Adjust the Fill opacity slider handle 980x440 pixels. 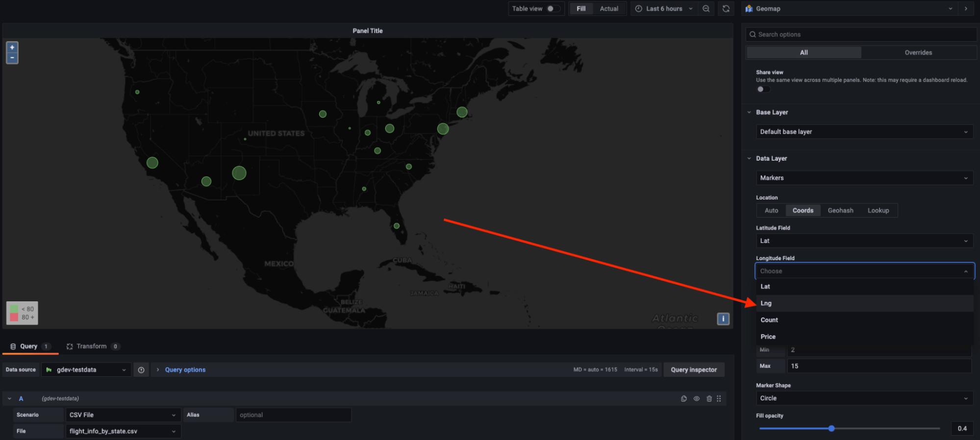click(x=831, y=429)
